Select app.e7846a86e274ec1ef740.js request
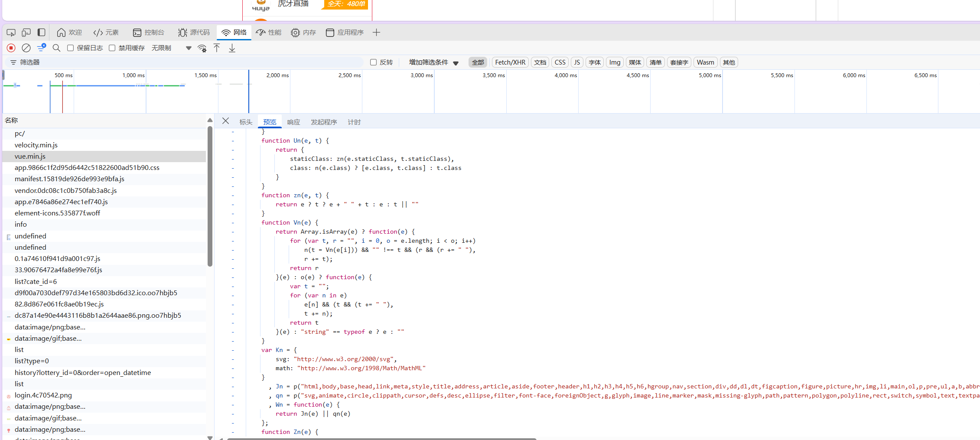The width and height of the screenshot is (980, 440). (x=104, y=202)
